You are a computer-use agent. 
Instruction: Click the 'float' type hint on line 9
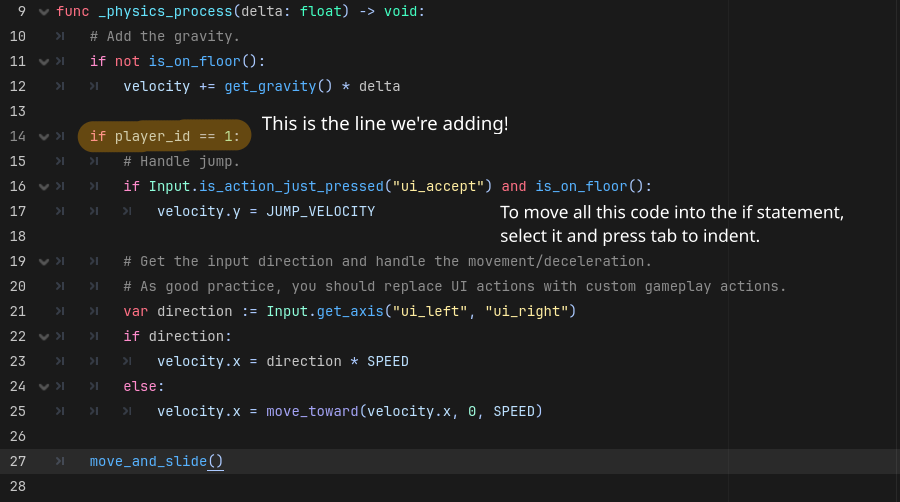320,11
